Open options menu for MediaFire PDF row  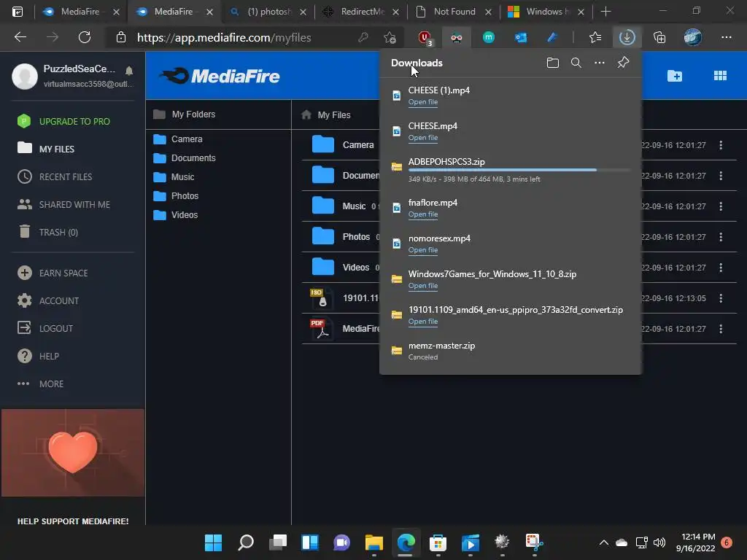tap(721, 329)
